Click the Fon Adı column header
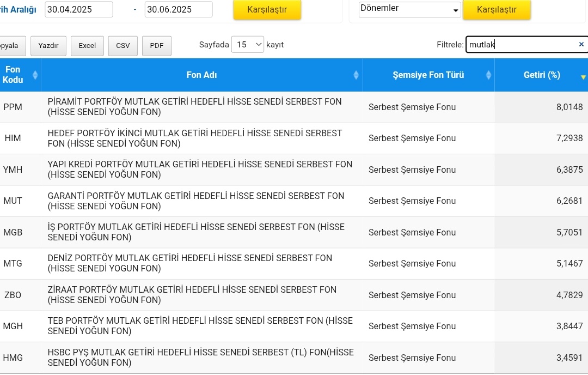The width and height of the screenshot is (588, 375). 202,75
